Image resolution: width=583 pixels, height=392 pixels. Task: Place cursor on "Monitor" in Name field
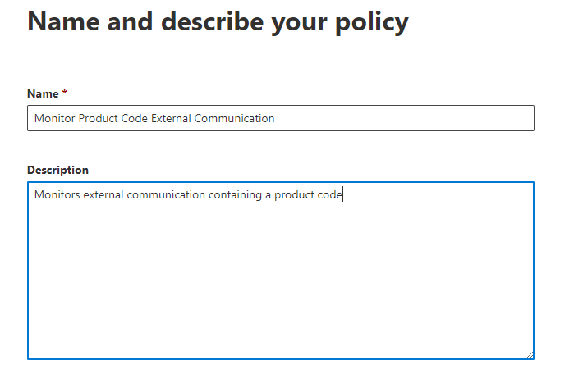tap(53, 118)
